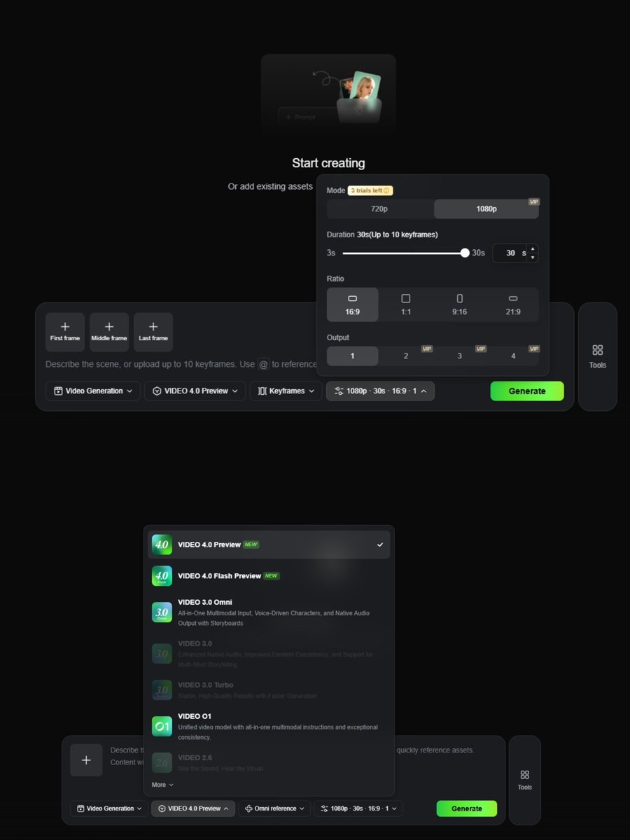Select VIDEO 4.0 Preview from model list
This screenshot has height=840, width=630.
pos(269,545)
